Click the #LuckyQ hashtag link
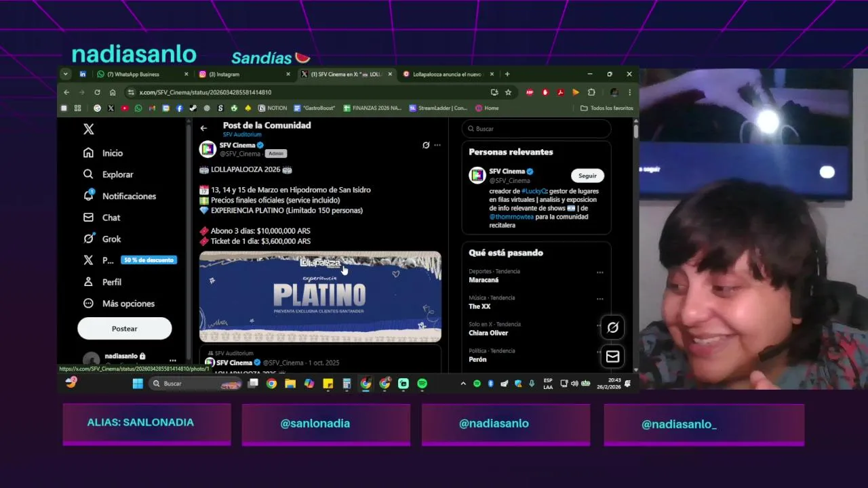Image resolution: width=868 pixels, height=488 pixels. (534, 191)
